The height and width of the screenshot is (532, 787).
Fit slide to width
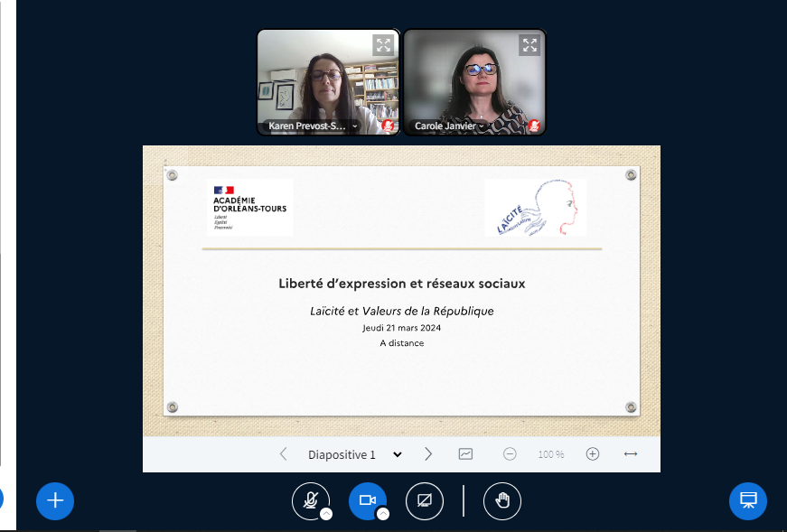pyautogui.click(x=630, y=454)
